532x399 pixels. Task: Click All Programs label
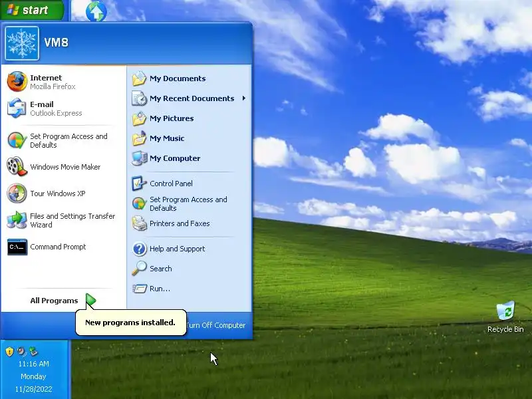54,301
